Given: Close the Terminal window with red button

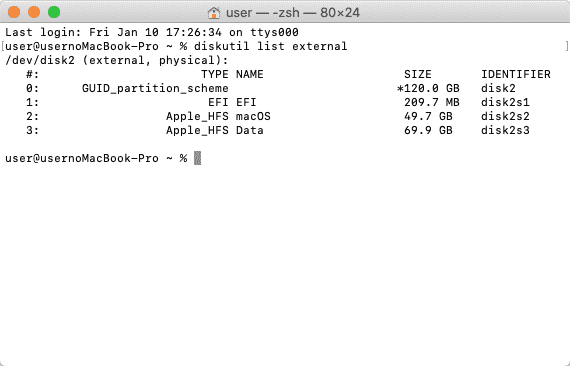Looking at the screenshot, I should pos(14,12).
